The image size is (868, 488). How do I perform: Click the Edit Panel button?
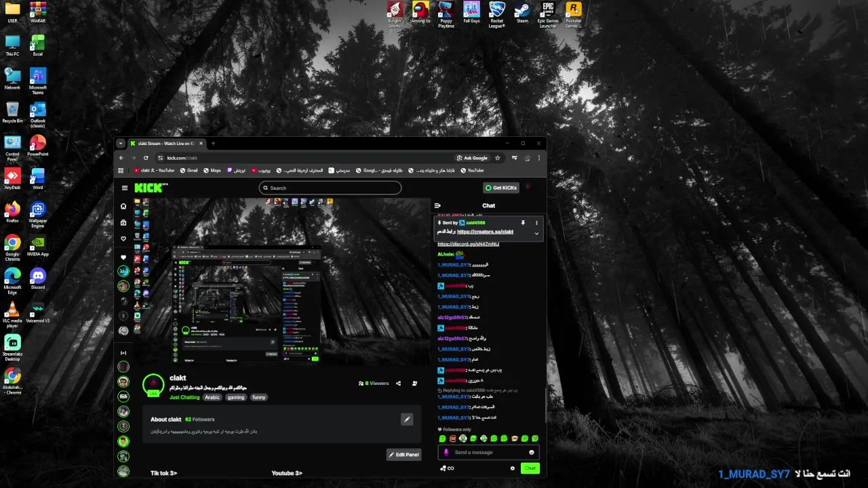tap(404, 454)
